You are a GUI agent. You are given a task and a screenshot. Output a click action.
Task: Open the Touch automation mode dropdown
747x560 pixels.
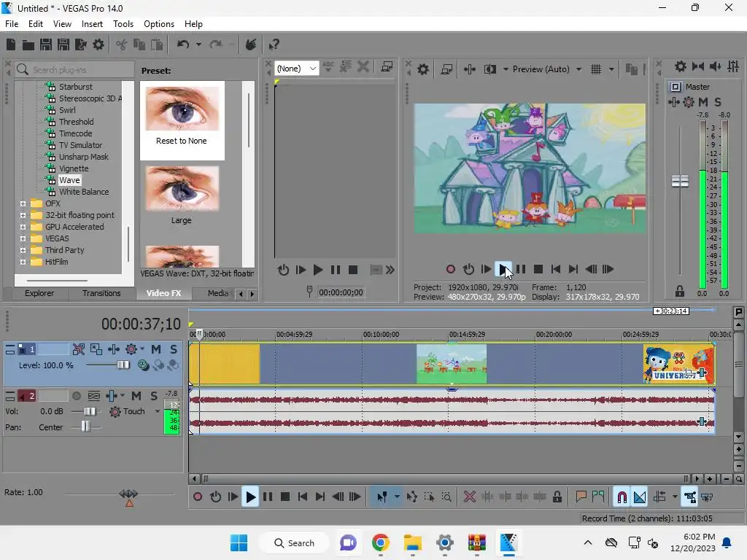(x=158, y=411)
